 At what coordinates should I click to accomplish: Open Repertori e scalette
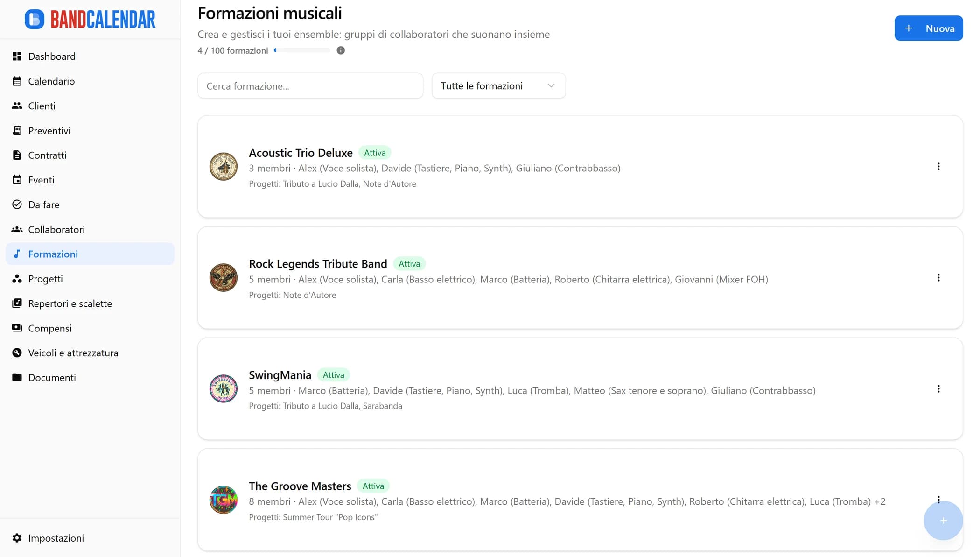click(70, 303)
